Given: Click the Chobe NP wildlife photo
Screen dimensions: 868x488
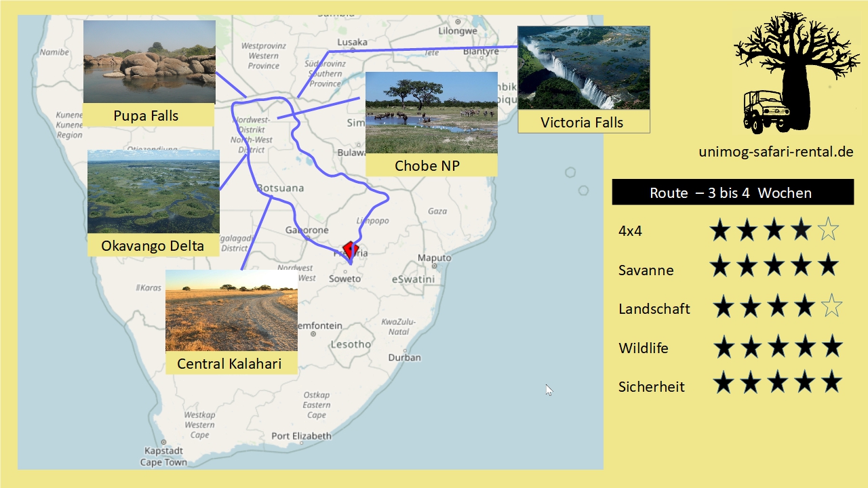Looking at the screenshot, I should (431, 113).
